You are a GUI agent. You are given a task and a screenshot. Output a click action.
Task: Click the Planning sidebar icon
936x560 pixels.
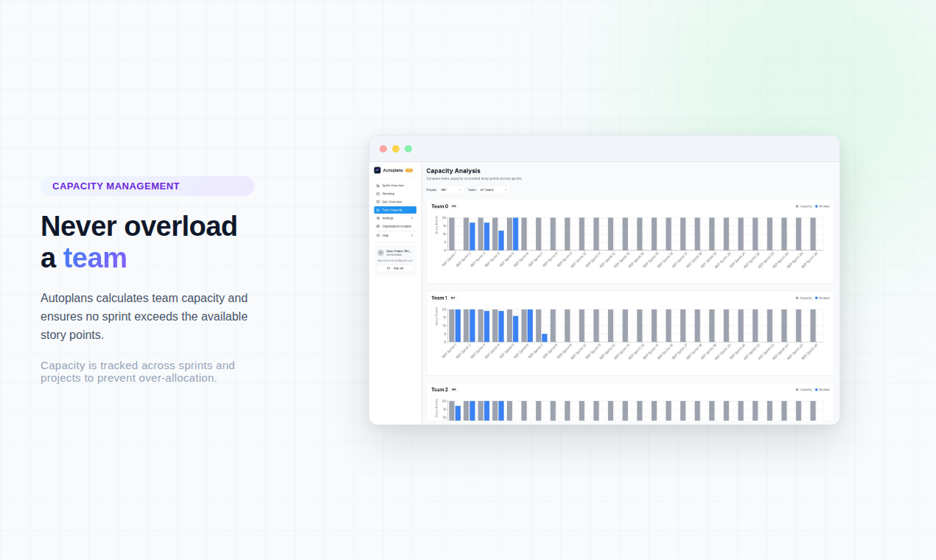coord(378,194)
